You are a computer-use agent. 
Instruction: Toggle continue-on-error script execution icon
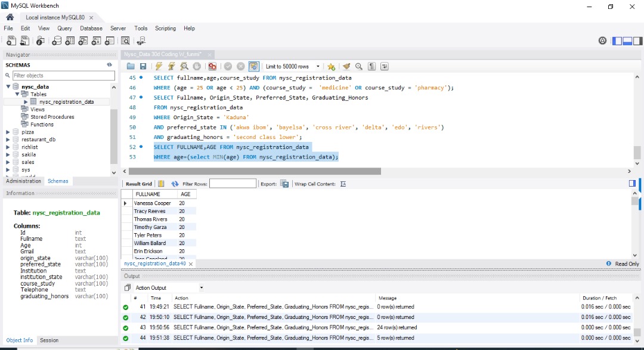212,67
